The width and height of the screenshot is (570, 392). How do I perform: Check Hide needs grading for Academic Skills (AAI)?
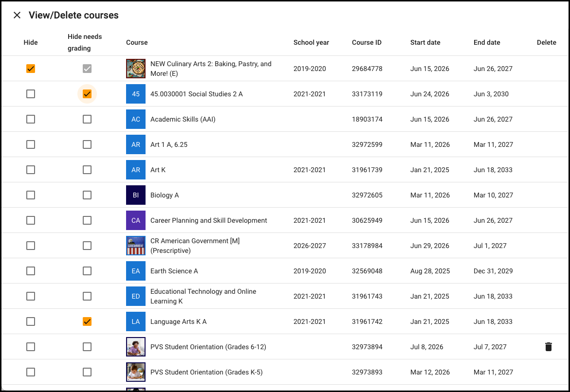click(87, 119)
